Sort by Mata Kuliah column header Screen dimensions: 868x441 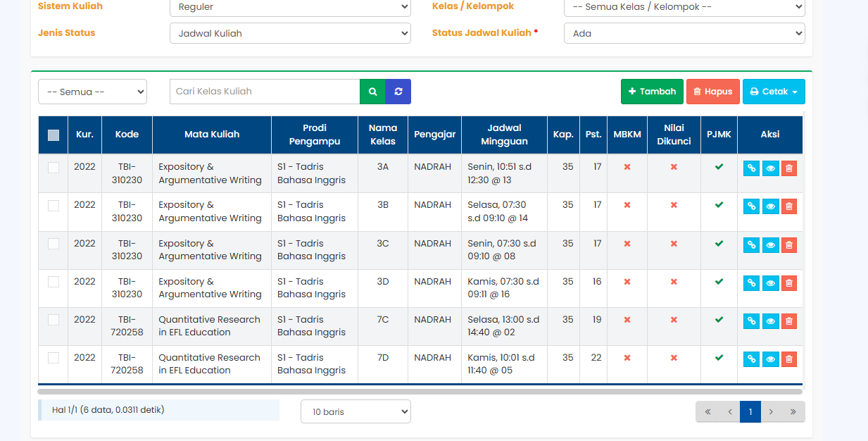(x=212, y=135)
